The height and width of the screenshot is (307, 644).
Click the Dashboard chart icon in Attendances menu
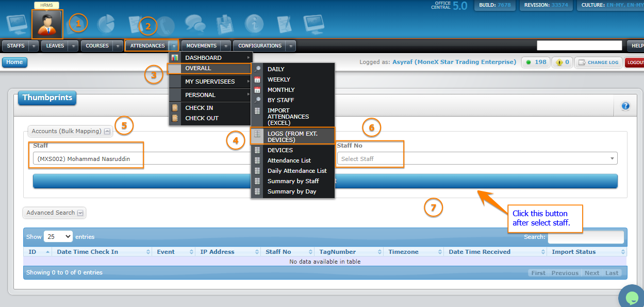click(x=175, y=58)
